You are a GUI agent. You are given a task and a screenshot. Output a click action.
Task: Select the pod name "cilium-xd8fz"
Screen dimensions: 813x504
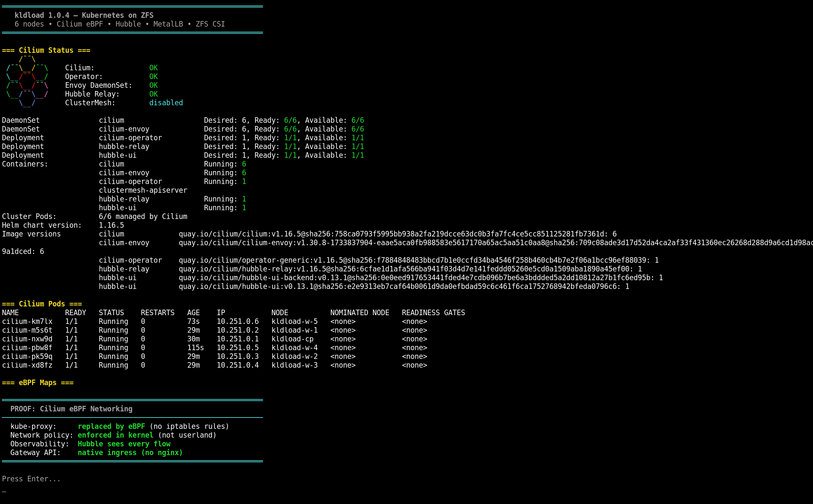pos(27,365)
